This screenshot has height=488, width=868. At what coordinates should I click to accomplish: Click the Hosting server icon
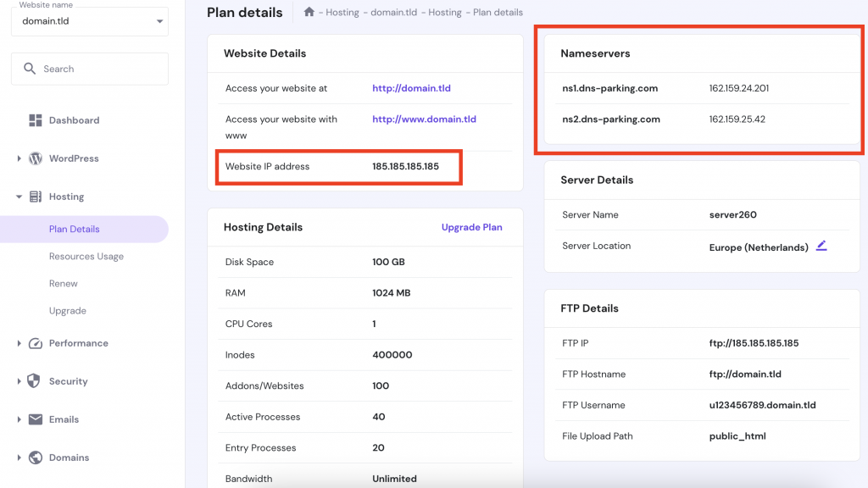pos(36,197)
